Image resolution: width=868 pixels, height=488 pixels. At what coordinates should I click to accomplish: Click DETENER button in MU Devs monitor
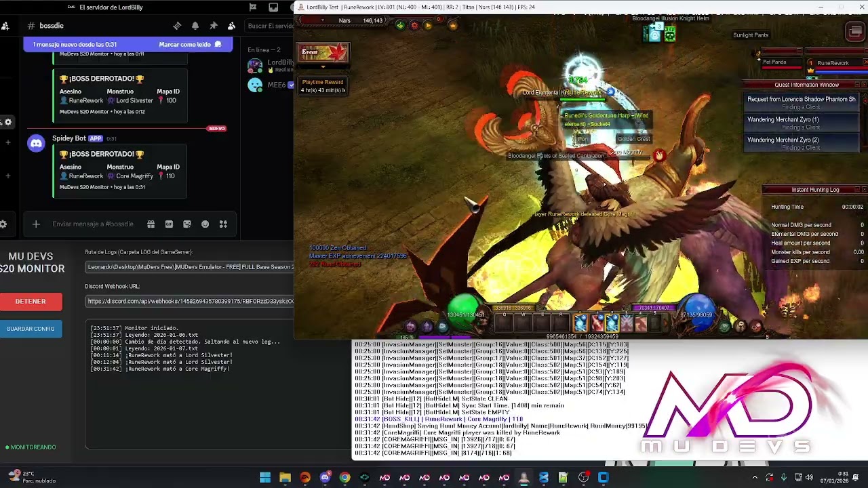point(31,301)
